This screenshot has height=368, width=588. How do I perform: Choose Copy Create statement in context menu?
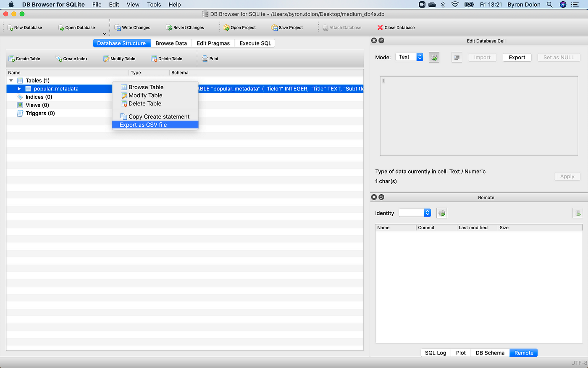coord(155,116)
